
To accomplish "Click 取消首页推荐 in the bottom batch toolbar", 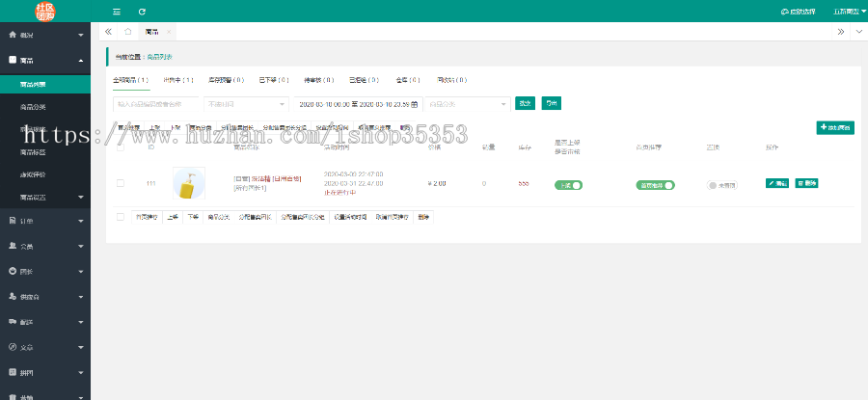I will tap(393, 218).
